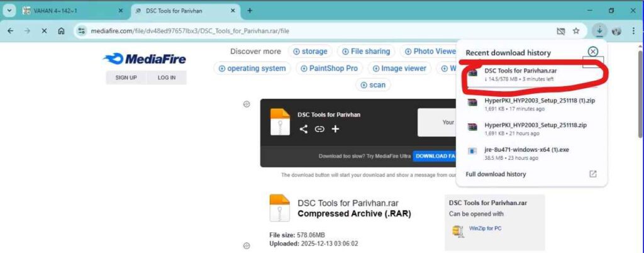Click the archive icon beside Compressed Archive
This screenshot has width=644, height=253.
[x=280, y=208]
